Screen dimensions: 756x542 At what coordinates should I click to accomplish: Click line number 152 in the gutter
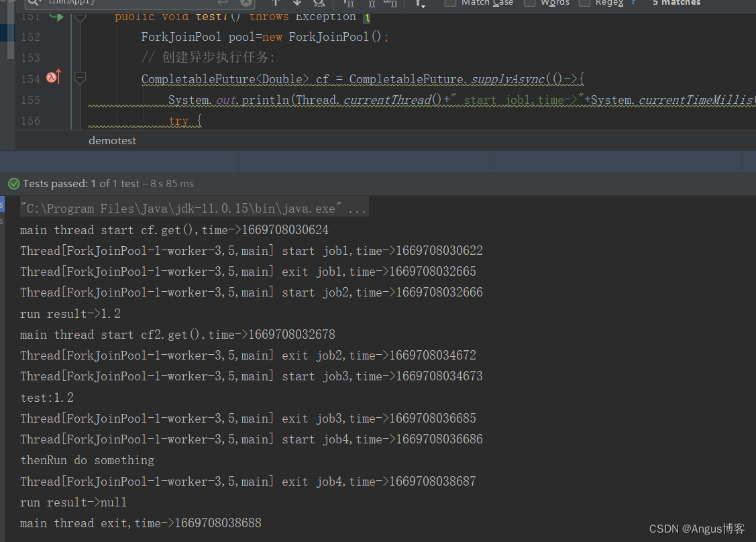tap(30, 37)
